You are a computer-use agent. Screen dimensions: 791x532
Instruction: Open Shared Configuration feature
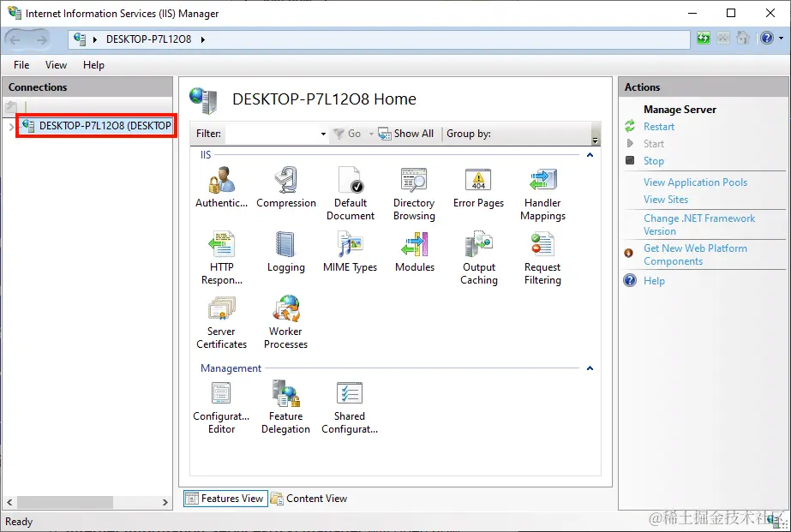click(350, 408)
